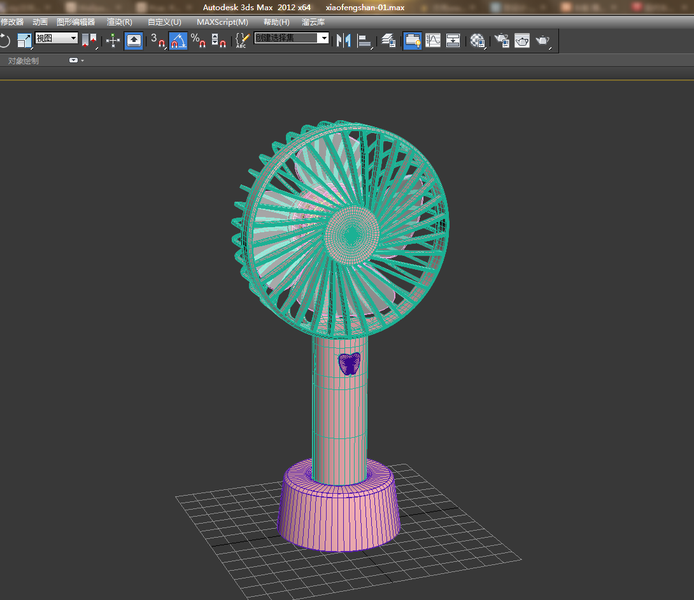Open the reference coordinate system dropdown
Viewport: 694px width, 600px height.
pyautogui.click(x=57, y=38)
